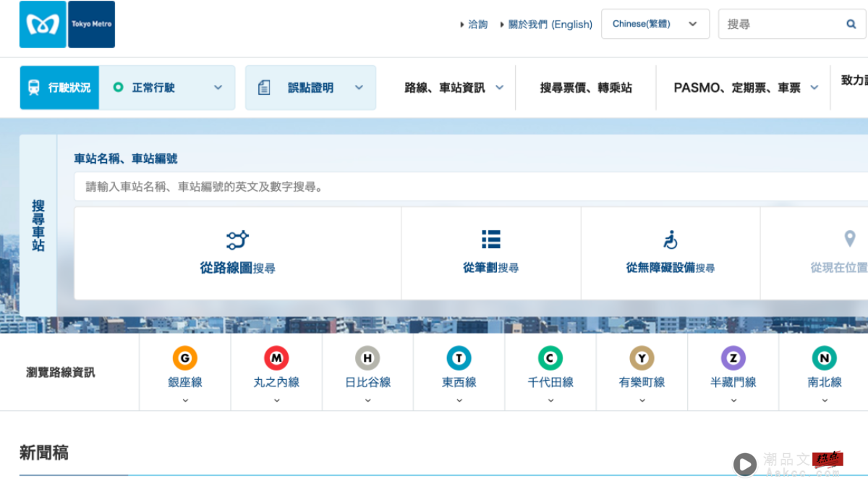Open 從無障礙設備搜尋 accessibility search
Image resolution: width=868 pixels, height=495 pixels.
point(670,253)
